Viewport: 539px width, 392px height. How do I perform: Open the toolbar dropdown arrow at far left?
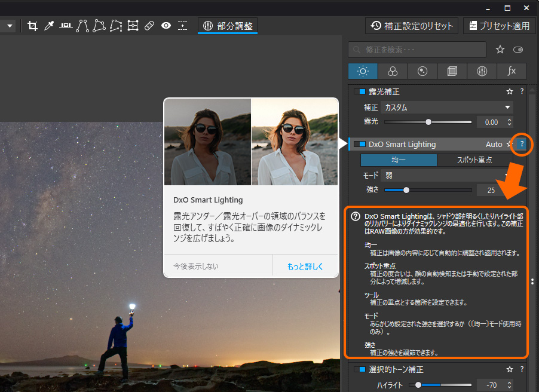tap(10, 26)
